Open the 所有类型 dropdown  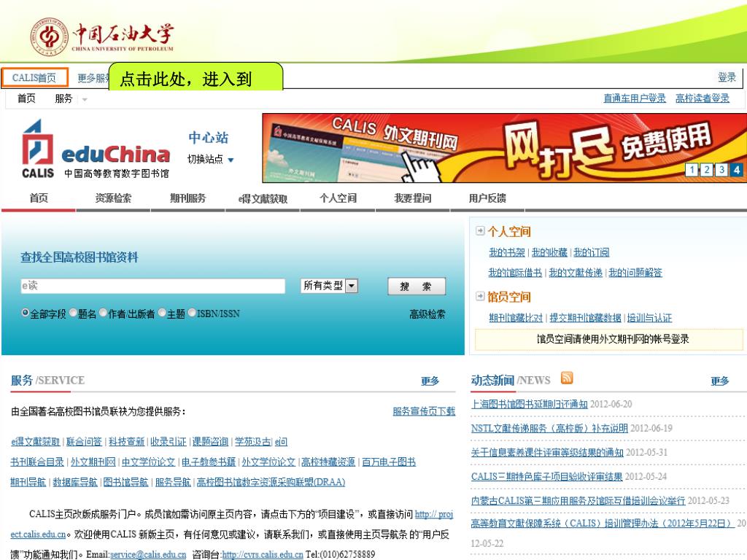tap(329, 286)
